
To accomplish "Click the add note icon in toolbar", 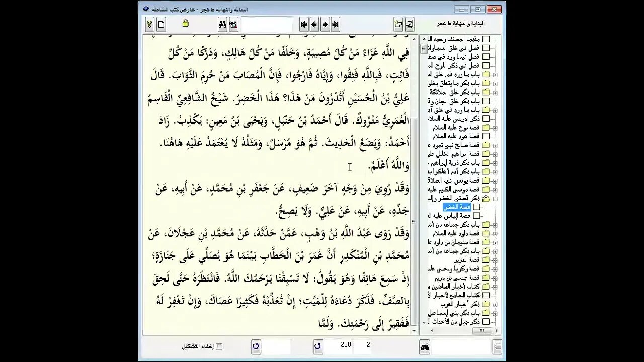I will (398, 24).
